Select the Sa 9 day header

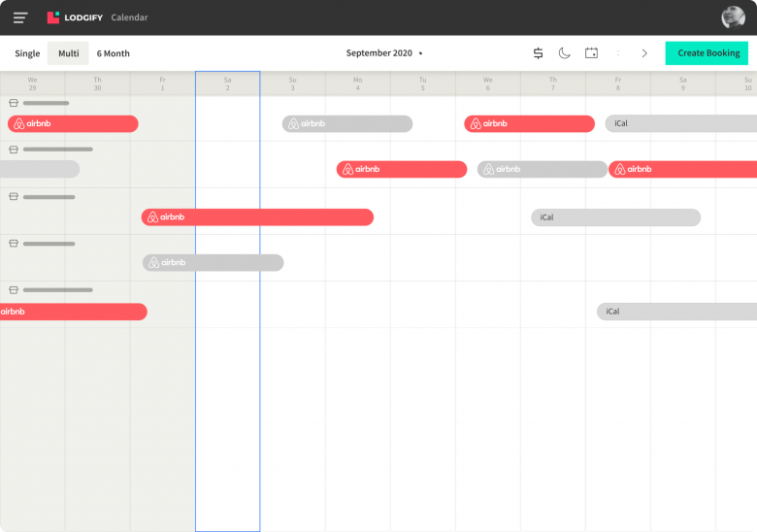pyautogui.click(x=682, y=83)
